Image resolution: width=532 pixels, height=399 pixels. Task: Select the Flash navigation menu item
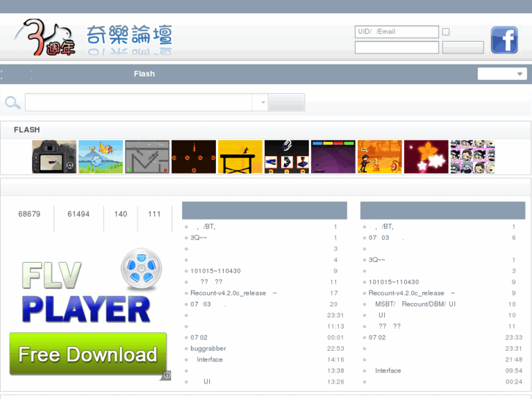(144, 74)
